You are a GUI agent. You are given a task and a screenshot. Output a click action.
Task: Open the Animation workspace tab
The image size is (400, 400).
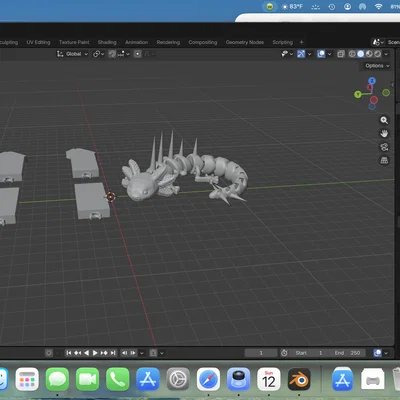[x=136, y=42]
